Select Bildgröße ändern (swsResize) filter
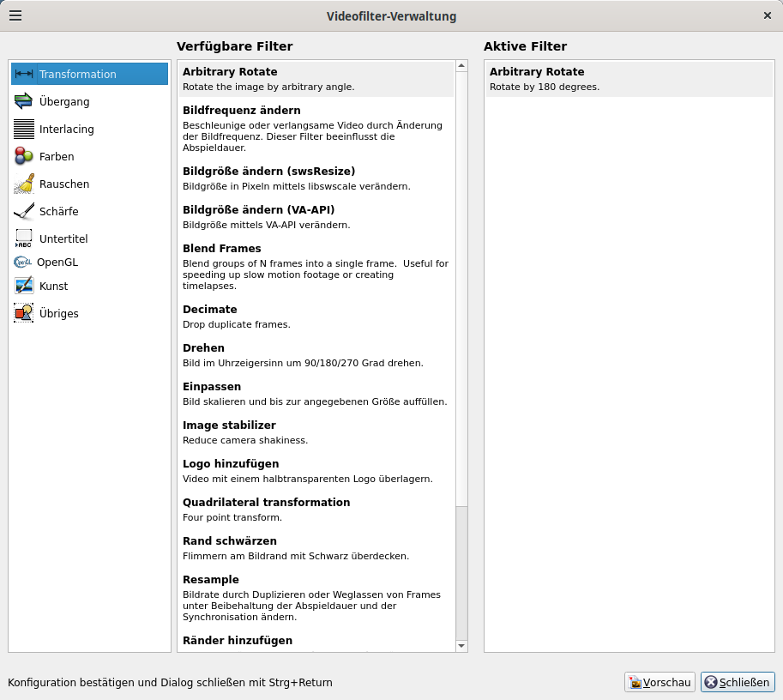 [316, 178]
